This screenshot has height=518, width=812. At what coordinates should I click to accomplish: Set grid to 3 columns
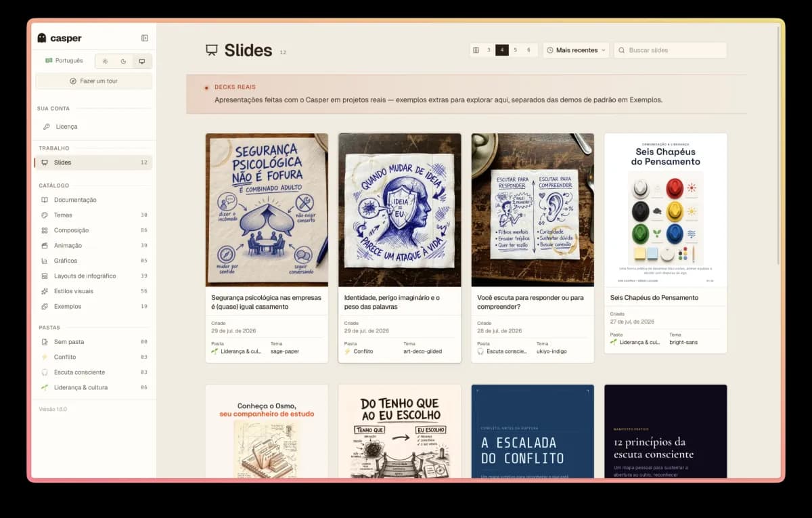pos(489,50)
